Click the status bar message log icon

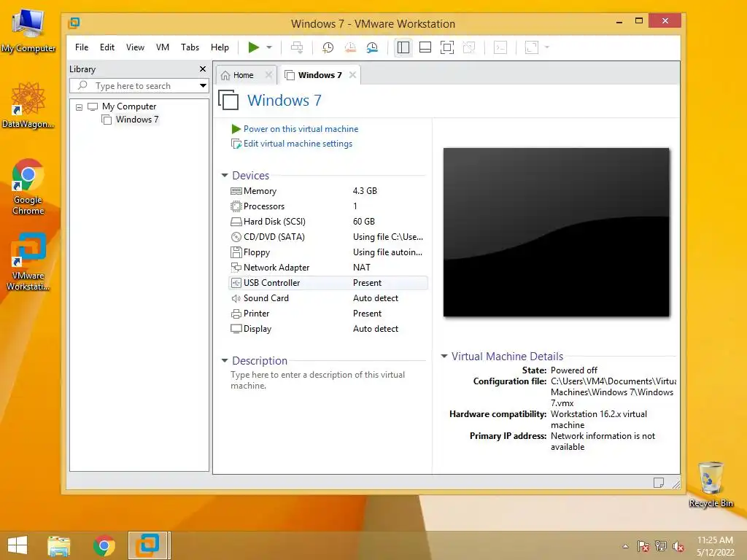pyautogui.click(x=659, y=483)
